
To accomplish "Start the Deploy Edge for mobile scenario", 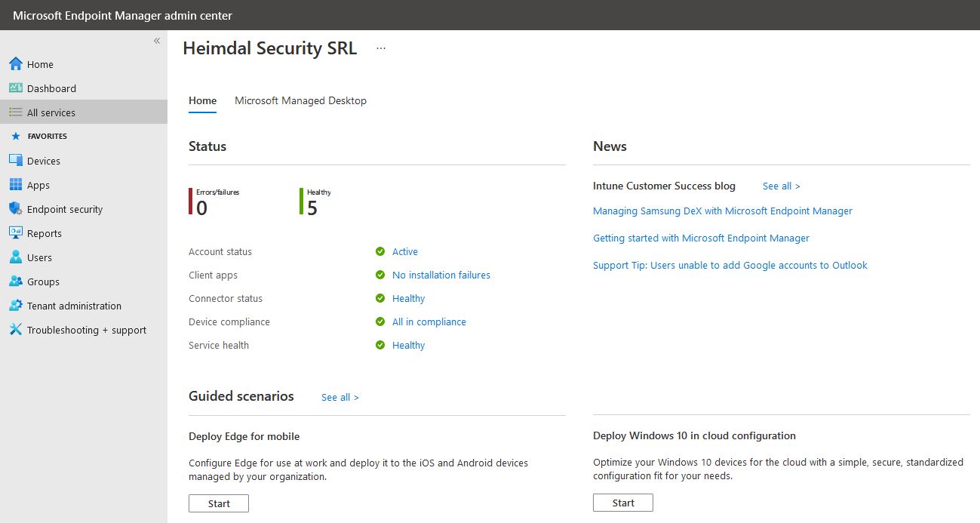I will click(x=218, y=503).
